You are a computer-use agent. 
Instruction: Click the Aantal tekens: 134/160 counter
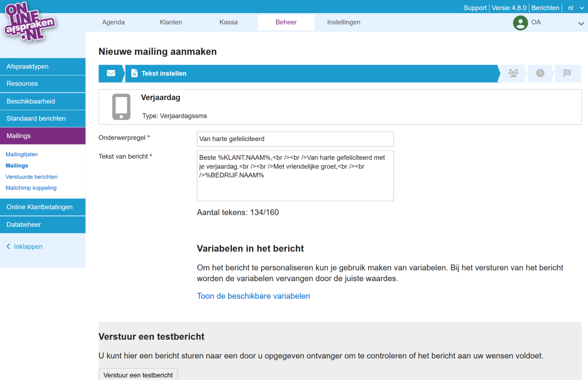point(238,213)
